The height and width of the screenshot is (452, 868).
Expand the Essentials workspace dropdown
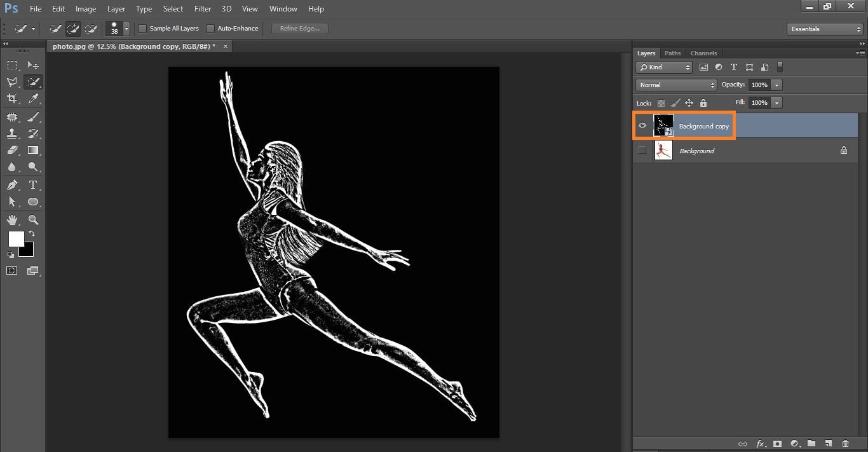coord(824,29)
